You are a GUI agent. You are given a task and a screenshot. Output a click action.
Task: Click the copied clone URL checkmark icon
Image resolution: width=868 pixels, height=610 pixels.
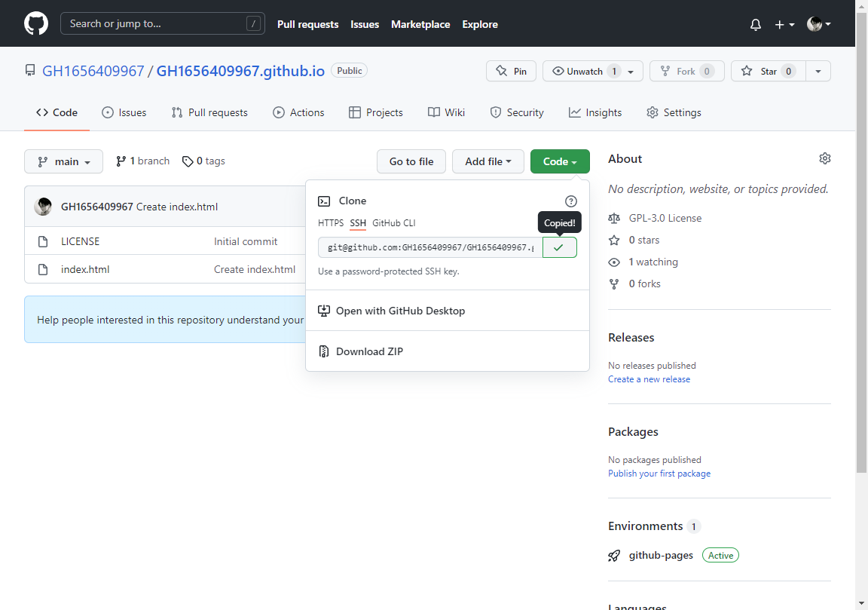[559, 247]
